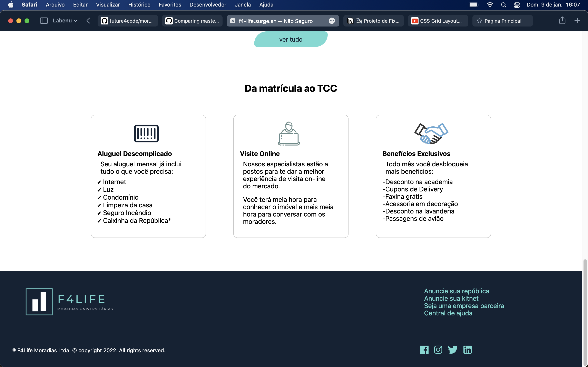Screen dimensions: 588x367
Task: Open the Arquivo menu
Action: (x=55, y=5)
